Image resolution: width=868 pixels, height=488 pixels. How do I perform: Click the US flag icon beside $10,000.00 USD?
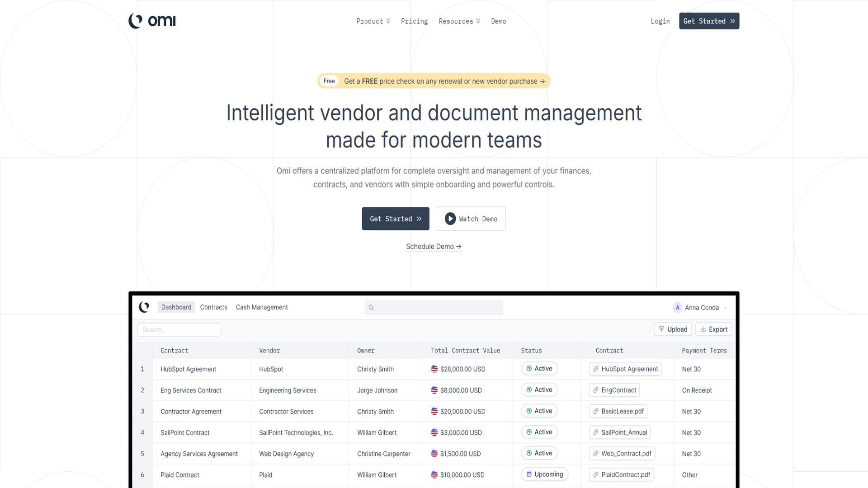coord(434,474)
